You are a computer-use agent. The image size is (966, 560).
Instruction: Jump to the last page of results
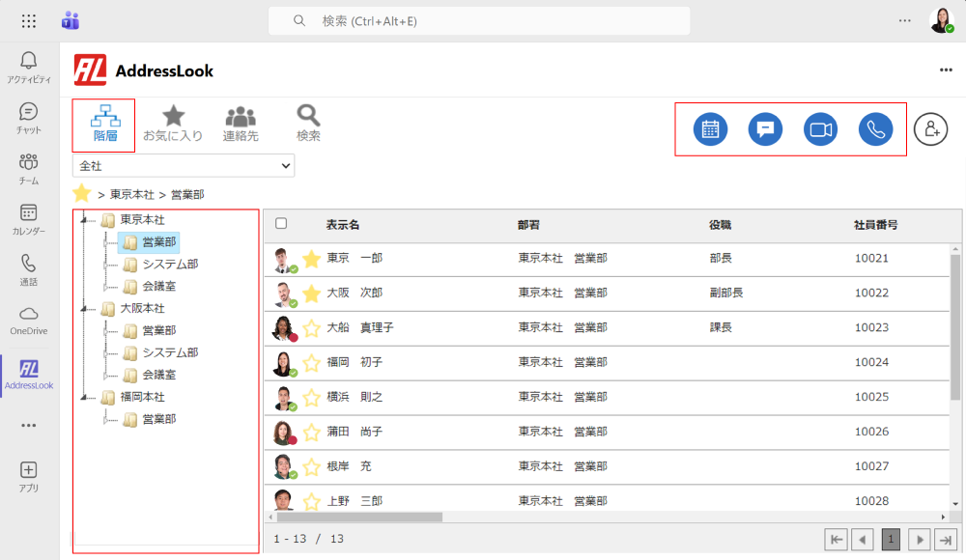(x=947, y=540)
